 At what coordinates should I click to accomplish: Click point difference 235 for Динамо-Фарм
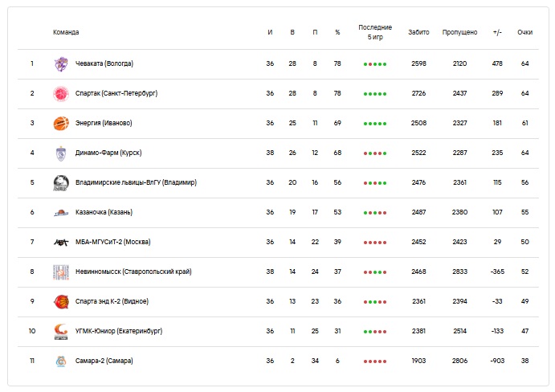click(497, 153)
